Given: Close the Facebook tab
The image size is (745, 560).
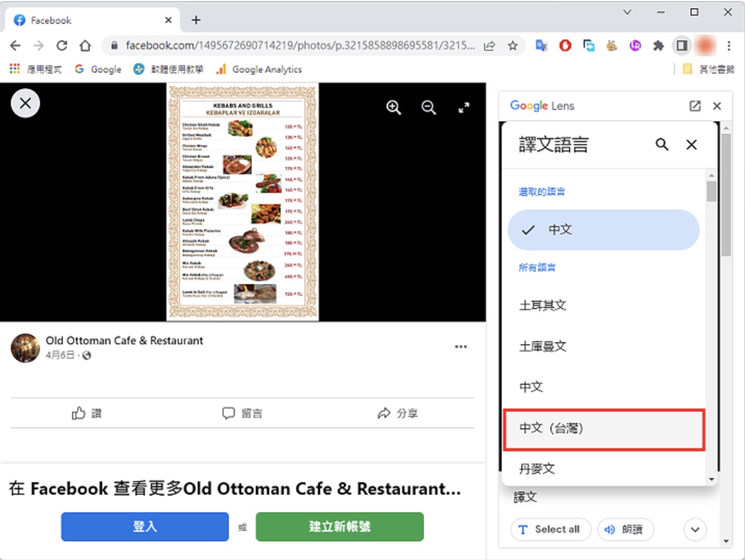Looking at the screenshot, I should coord(168,20).
